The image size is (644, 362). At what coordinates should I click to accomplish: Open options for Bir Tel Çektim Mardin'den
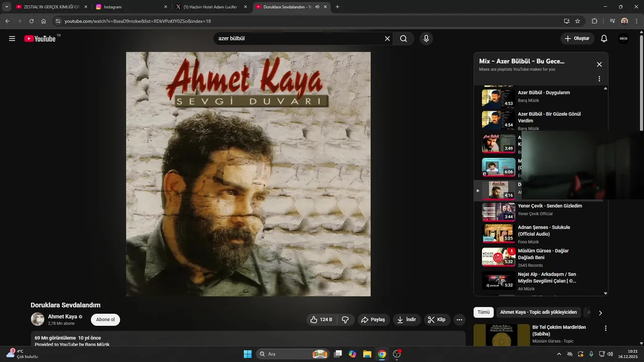coord(606,328)
